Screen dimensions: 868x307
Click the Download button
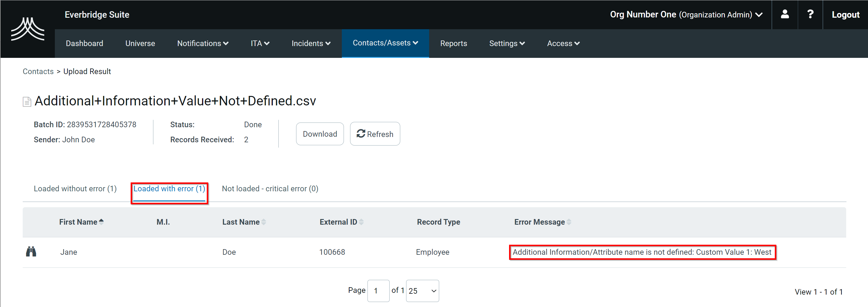click(x=319, y=134)
